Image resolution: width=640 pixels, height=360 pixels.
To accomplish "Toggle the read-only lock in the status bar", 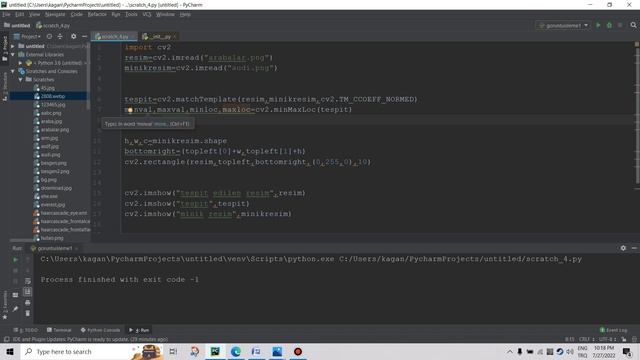I will tap(624, 339).
